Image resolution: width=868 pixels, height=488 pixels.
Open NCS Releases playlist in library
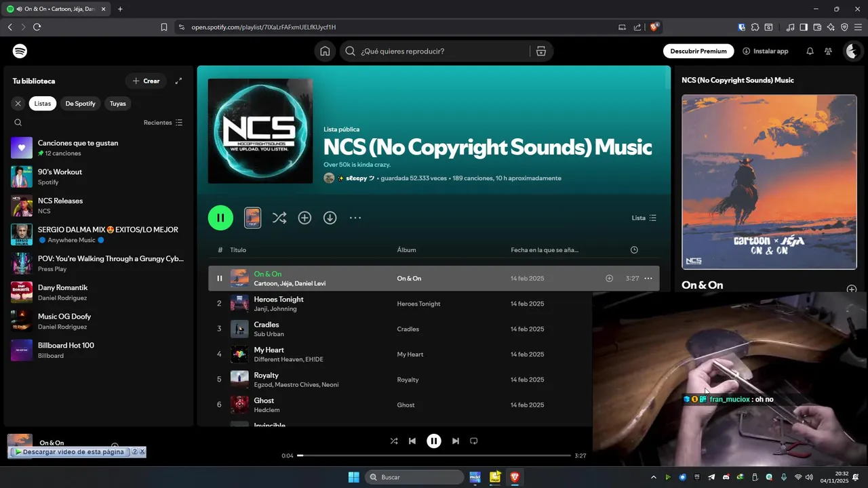coord(98,205)
